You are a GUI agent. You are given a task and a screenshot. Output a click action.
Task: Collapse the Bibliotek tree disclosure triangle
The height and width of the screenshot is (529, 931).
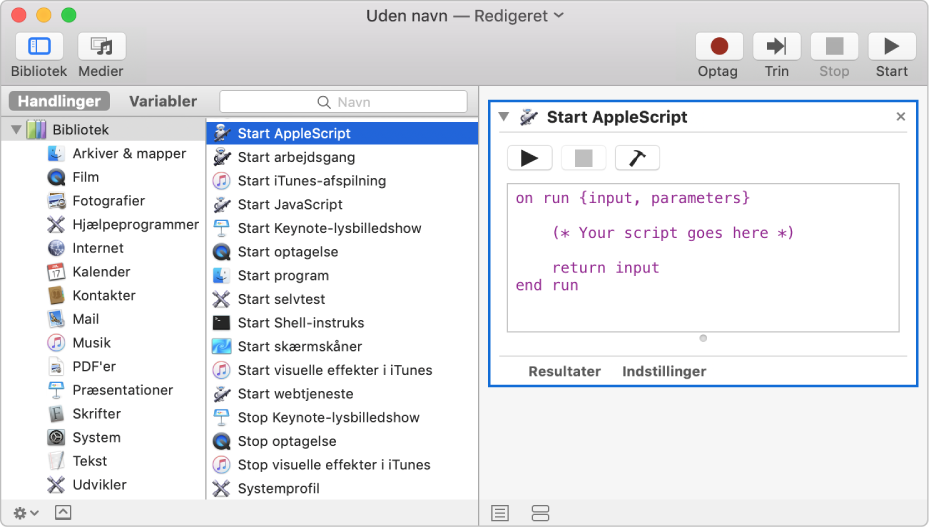(16, 130)
